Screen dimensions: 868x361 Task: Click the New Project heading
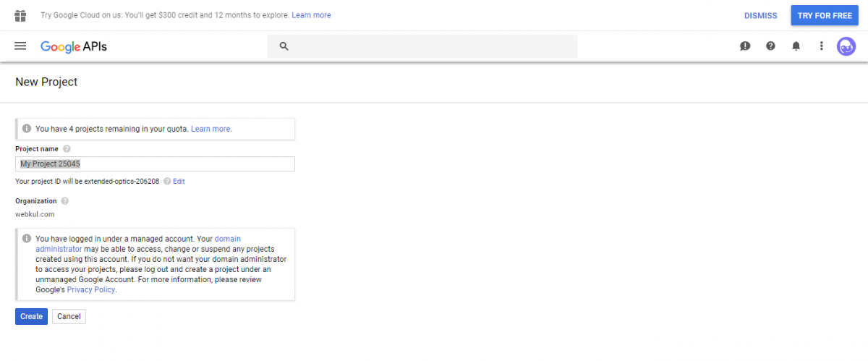click(46, 82)
